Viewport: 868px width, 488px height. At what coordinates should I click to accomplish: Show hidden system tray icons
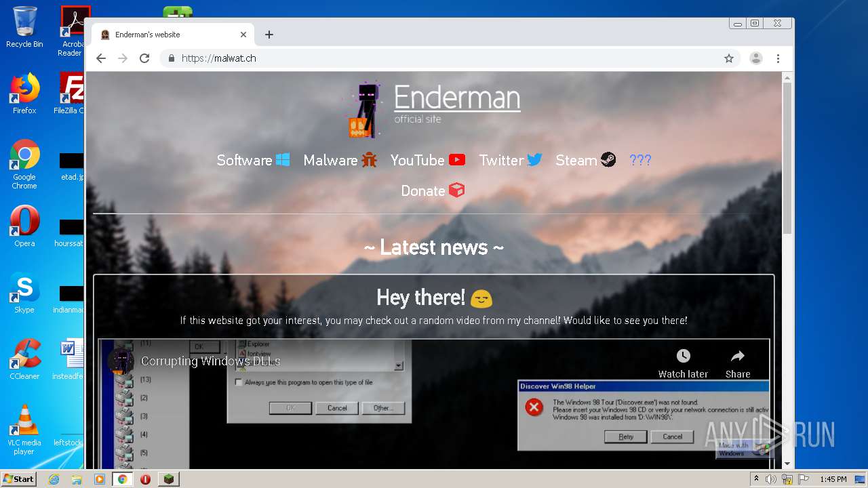(x=756, y=479)
